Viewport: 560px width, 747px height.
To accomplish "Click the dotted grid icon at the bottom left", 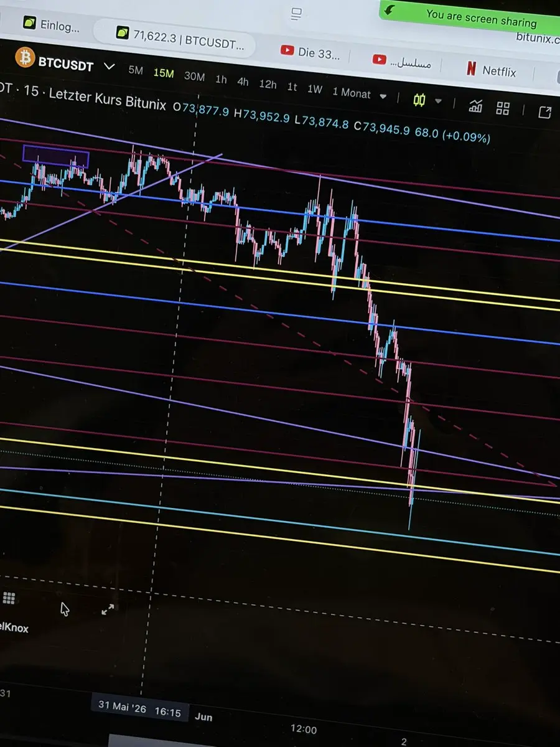I will click(9, 598).
